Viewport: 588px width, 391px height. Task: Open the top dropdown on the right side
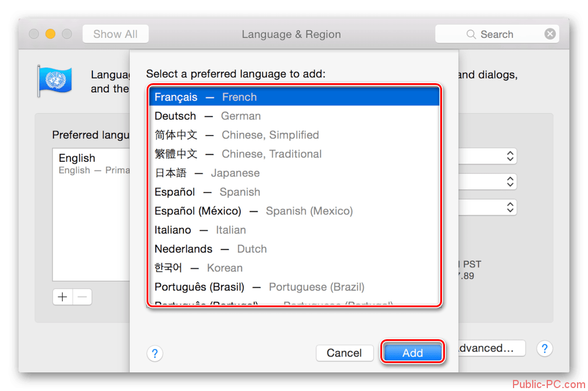[509, 156]
